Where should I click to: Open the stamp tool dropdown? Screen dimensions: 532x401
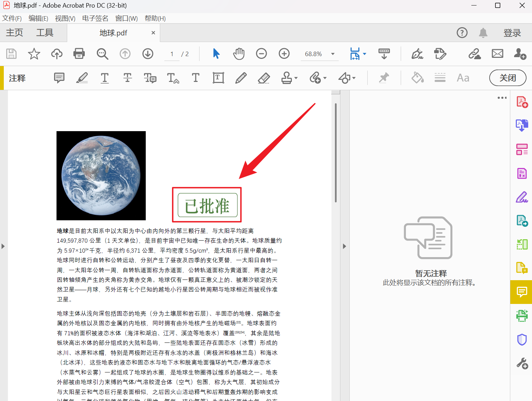(295, 78)
